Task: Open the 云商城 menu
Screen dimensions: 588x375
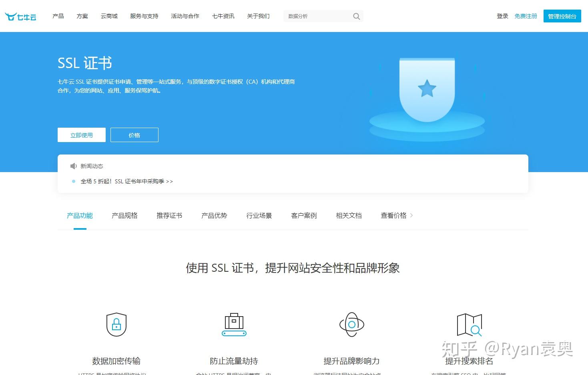Action: coord(109,16)
